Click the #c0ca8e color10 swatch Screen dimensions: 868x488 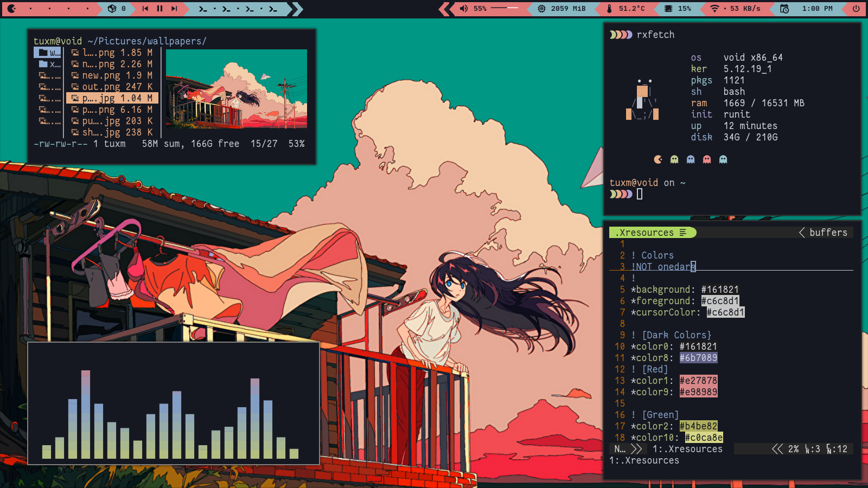coord(704,438)
